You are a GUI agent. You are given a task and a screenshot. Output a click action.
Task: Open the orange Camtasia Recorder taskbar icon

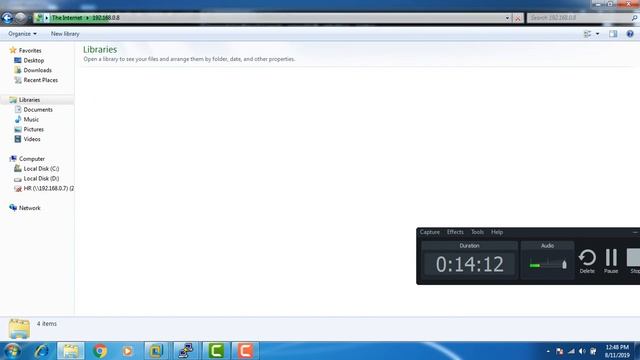coord(245,351)
